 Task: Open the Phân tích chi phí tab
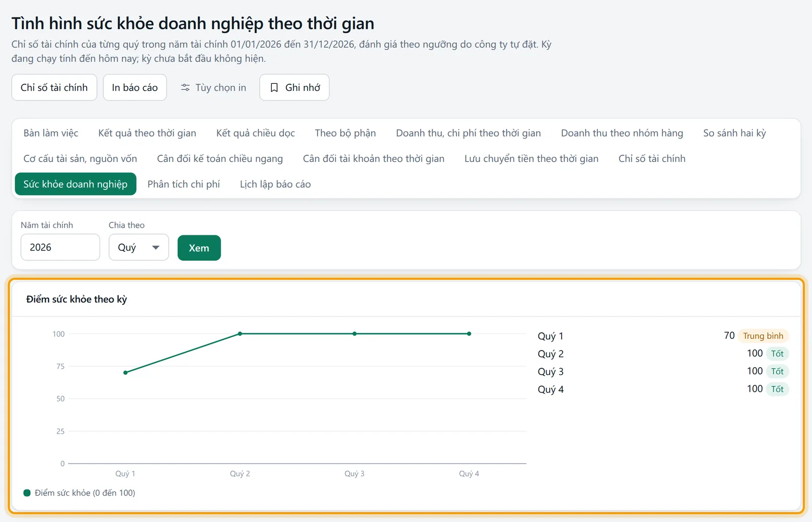pos(184,184)
